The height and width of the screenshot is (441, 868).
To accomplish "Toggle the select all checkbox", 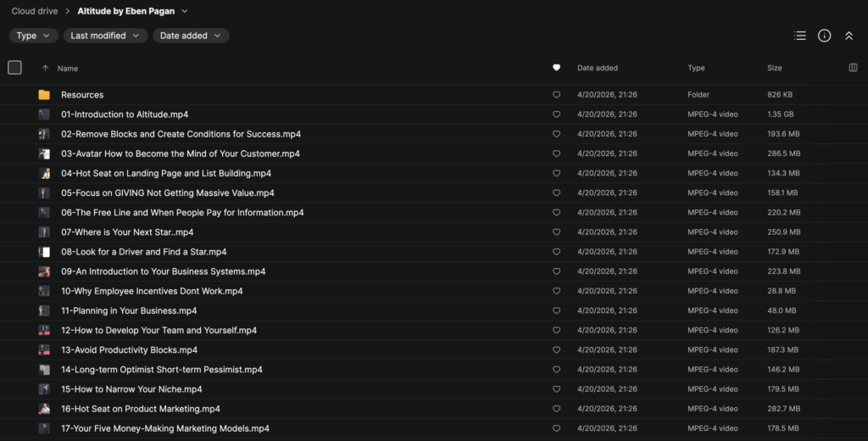I will tap(14, 68).
